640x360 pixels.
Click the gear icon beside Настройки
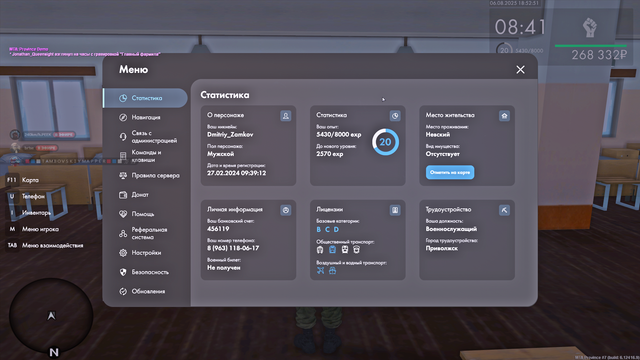[x=123, y=253]
